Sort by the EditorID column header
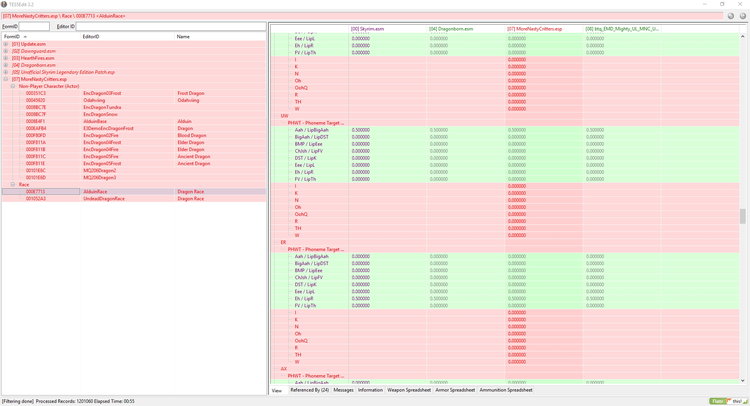750x406 pixels. coord(127,36)
